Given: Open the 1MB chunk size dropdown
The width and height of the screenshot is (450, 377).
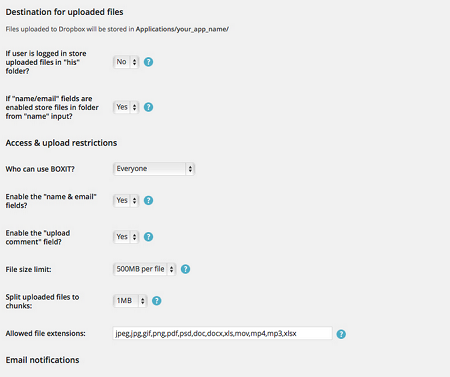Looking at the screenshot, I should tap(130, 301).
